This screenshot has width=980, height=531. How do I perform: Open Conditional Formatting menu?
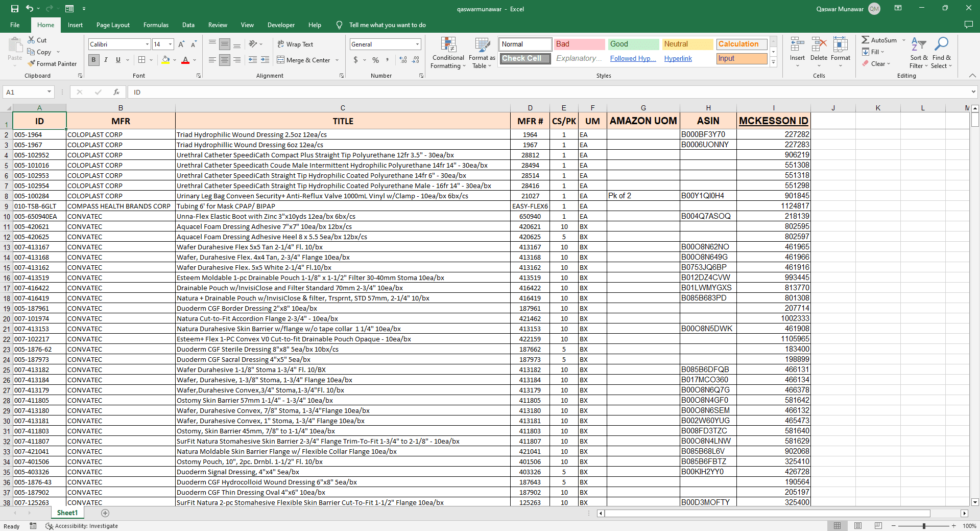click(448, 53)
